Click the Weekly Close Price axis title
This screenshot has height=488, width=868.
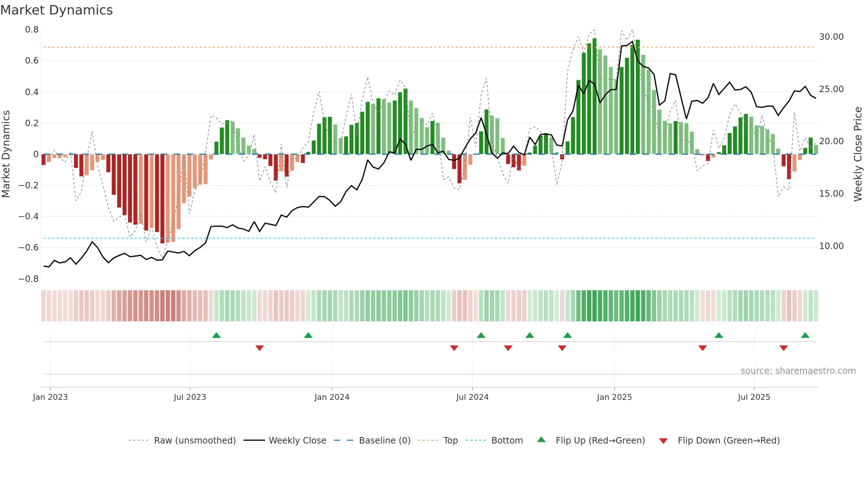click(858, 154)
